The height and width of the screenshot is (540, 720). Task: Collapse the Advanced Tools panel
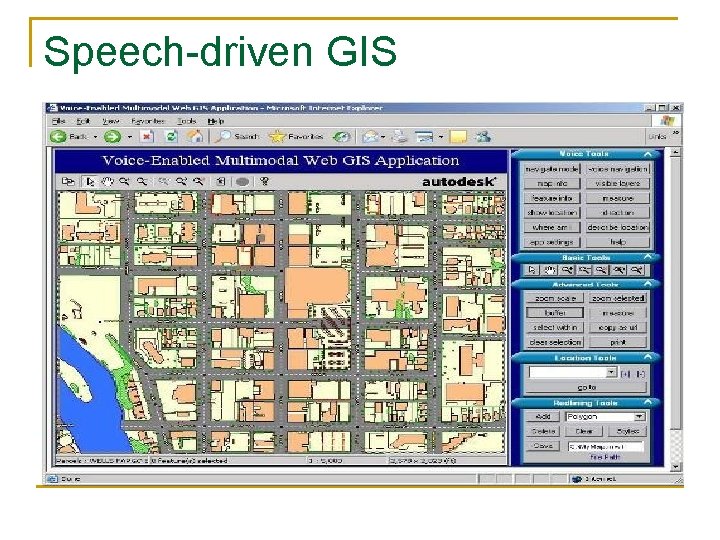[648, 284]
